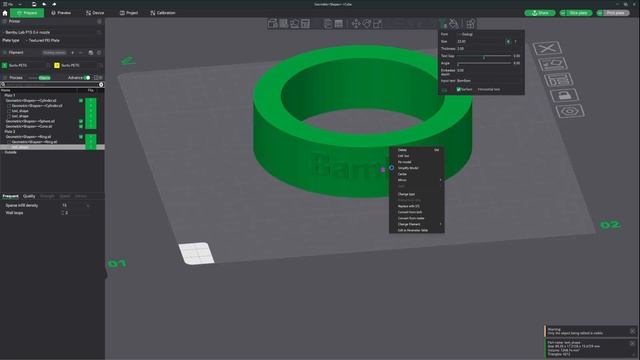Image resolution: width=640 pixels, height=360 pixels.
Task: Open the Font dropdown in text panel
Action: click(489, 34)
